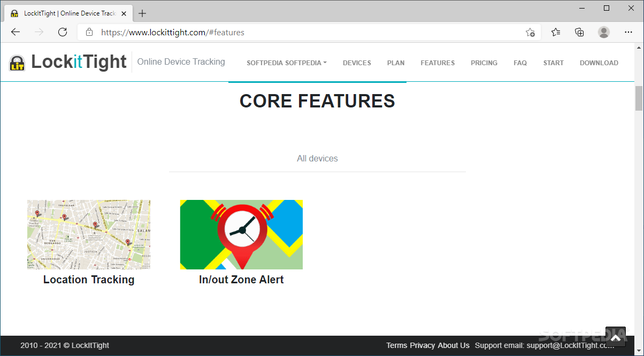Click the LockItTight padlock logo
This screenshot has height=356, width=644.
pyautogui.click(x=17, y=63)
